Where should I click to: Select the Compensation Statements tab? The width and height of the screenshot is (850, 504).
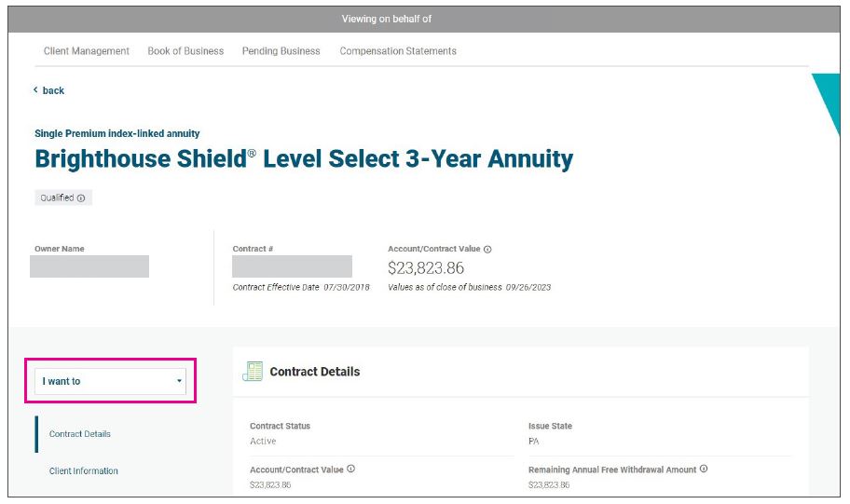tap(398, 51)
